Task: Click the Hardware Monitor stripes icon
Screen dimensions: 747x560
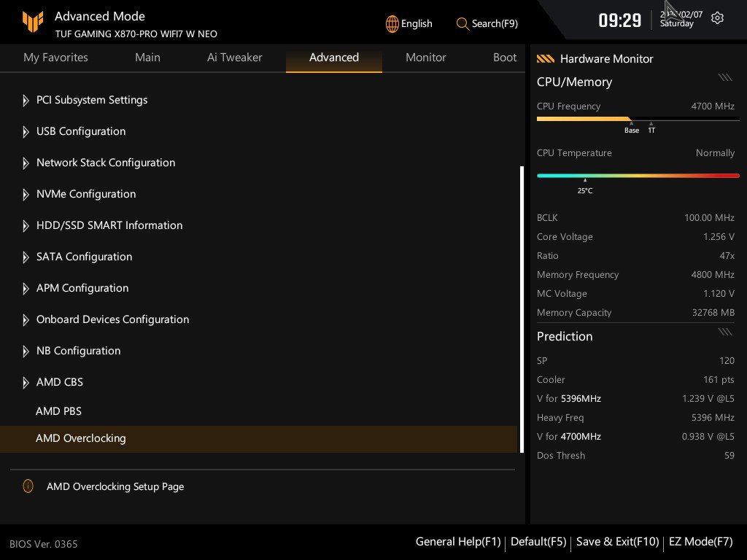Action: tap(546, 59)
